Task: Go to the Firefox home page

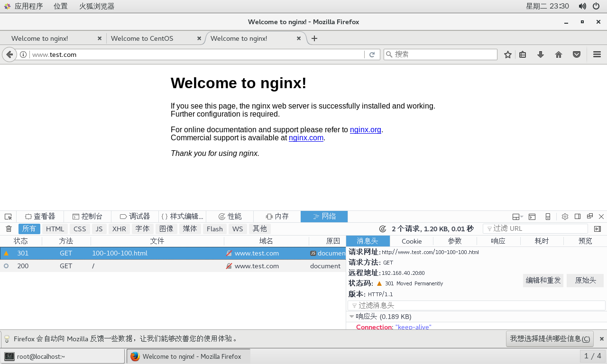Action: pyautogui.click(x=559, y=55)
